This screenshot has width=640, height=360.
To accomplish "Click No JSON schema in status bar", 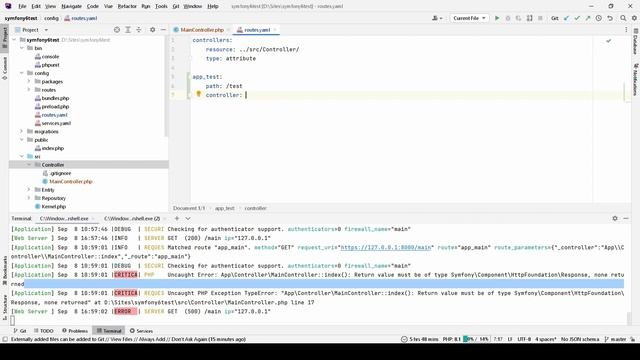I will (x=580, y=339).
